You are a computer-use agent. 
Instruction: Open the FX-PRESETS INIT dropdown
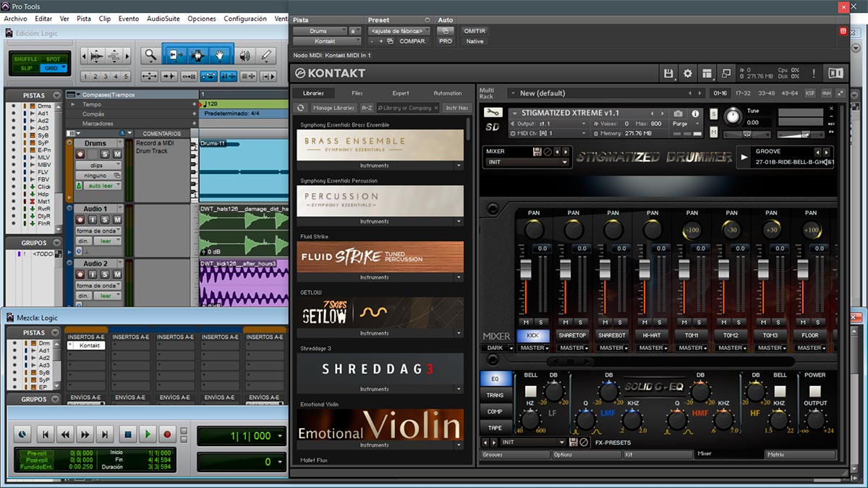coord(532,442)
